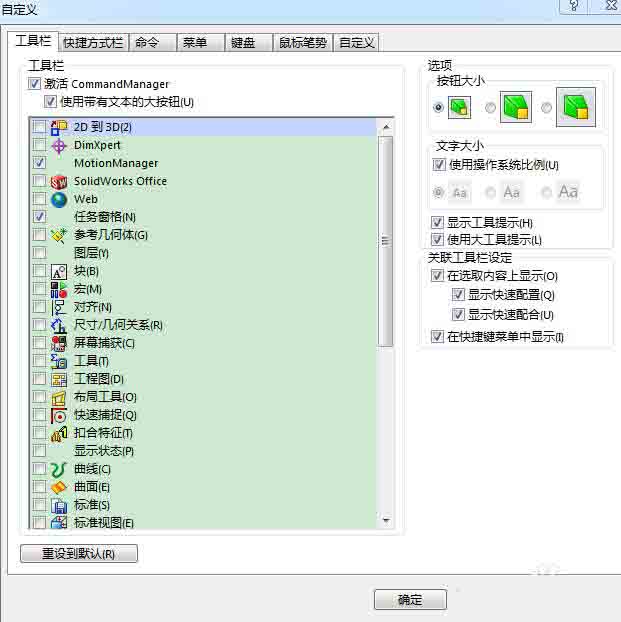
Task: Select the 图层(Y) row text
Action: click(x=91, y=253)
